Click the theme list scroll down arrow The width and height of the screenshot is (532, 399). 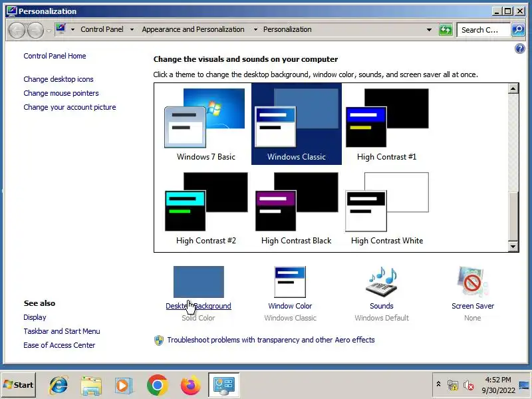[513, 247]
